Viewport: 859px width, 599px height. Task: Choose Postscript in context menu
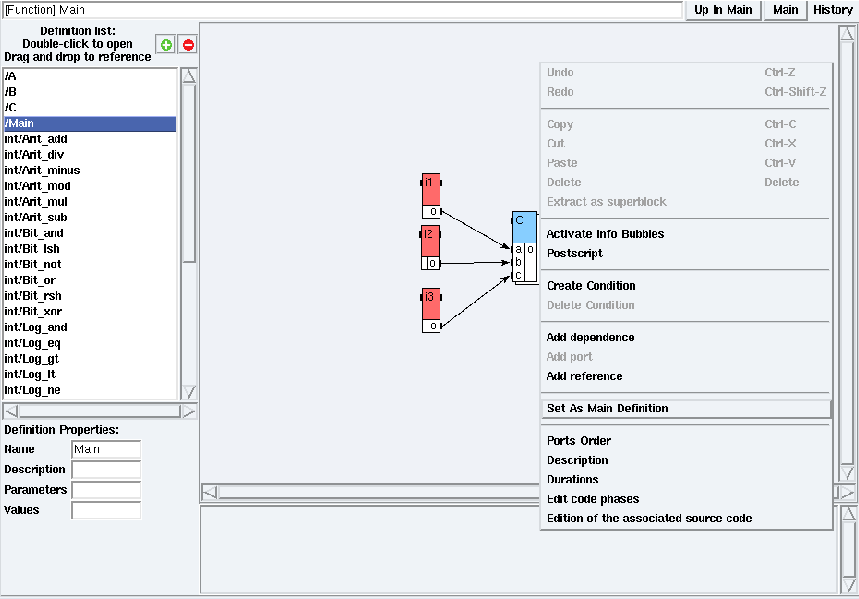[x=685, y=253]
